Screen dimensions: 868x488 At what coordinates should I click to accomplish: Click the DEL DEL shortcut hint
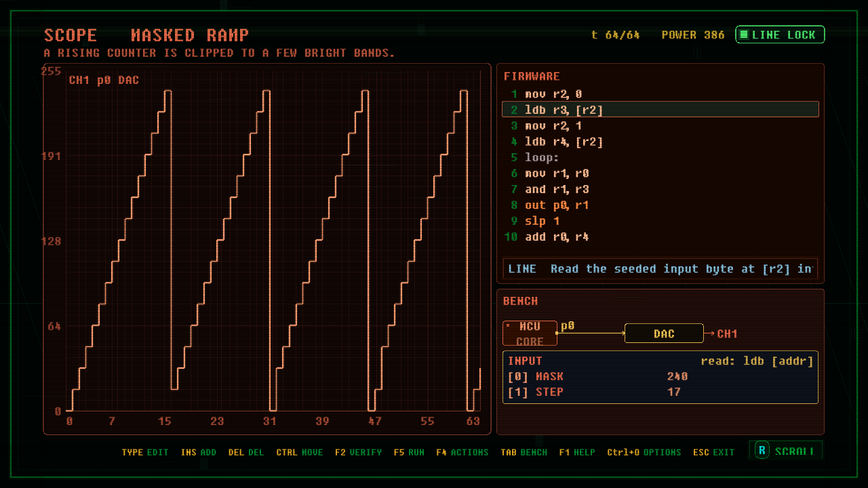click(246, 452)
